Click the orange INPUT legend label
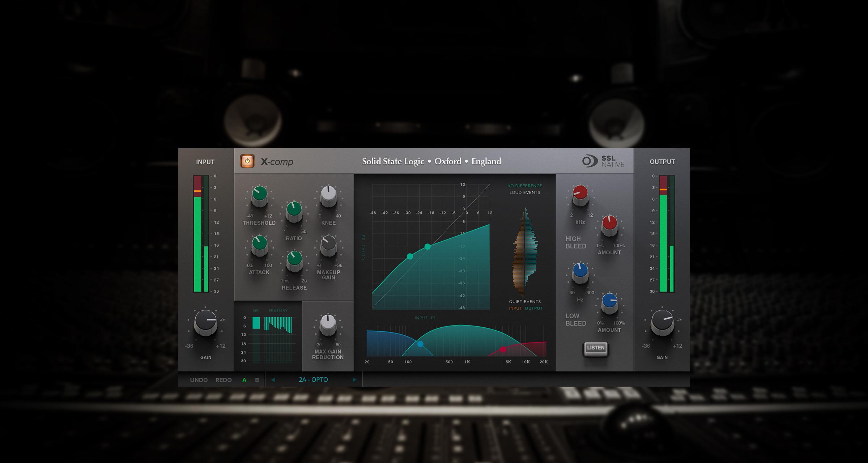The height and width of the screenshot is (463, 868). (515, 309)
